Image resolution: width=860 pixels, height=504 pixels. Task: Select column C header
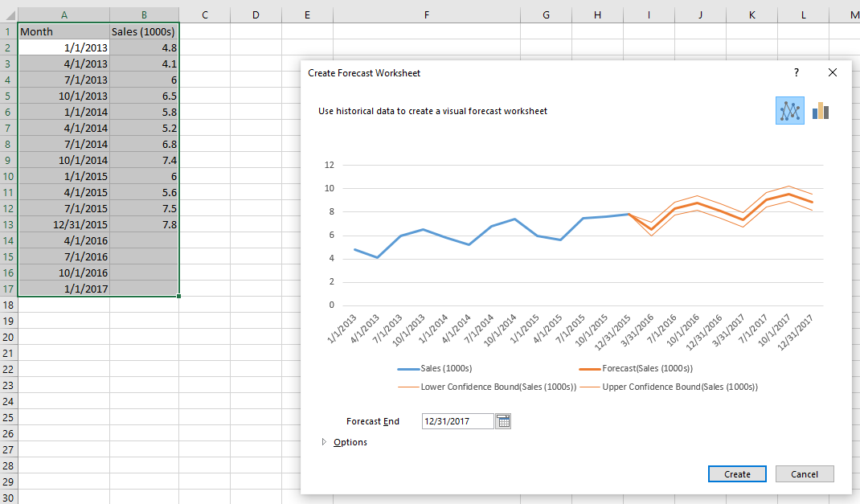pos(205,14)
